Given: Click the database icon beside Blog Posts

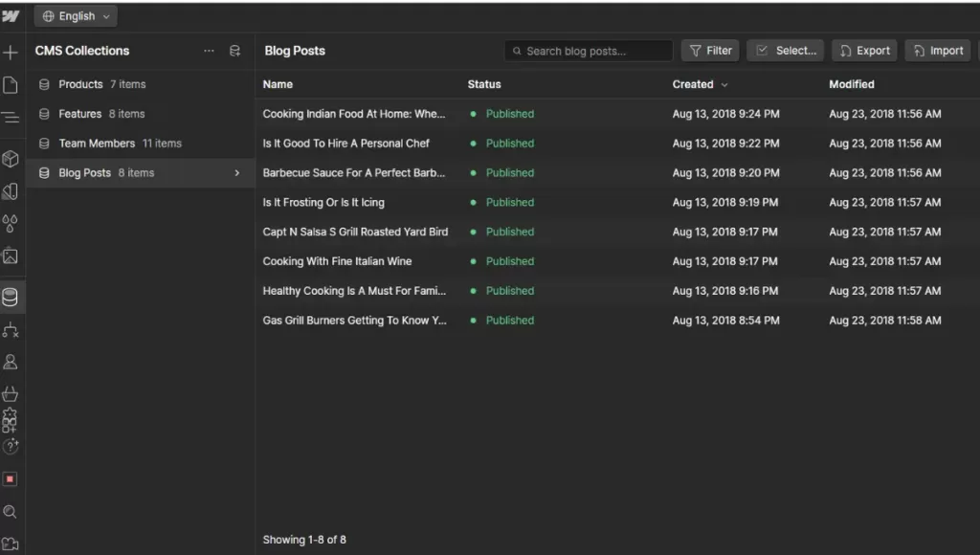Looking at the screenshot, I should click(x=44, y=173).
